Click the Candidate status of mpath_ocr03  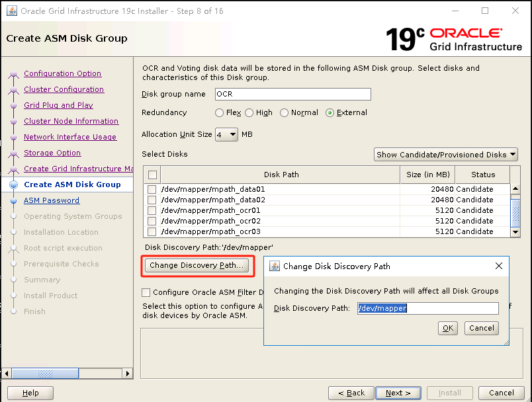tap(474, 231)
